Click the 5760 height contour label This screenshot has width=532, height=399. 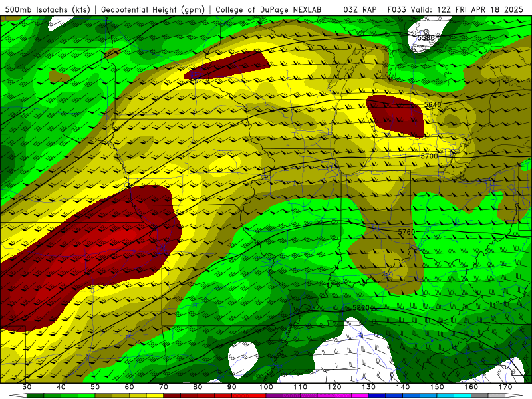click(406, 232)
